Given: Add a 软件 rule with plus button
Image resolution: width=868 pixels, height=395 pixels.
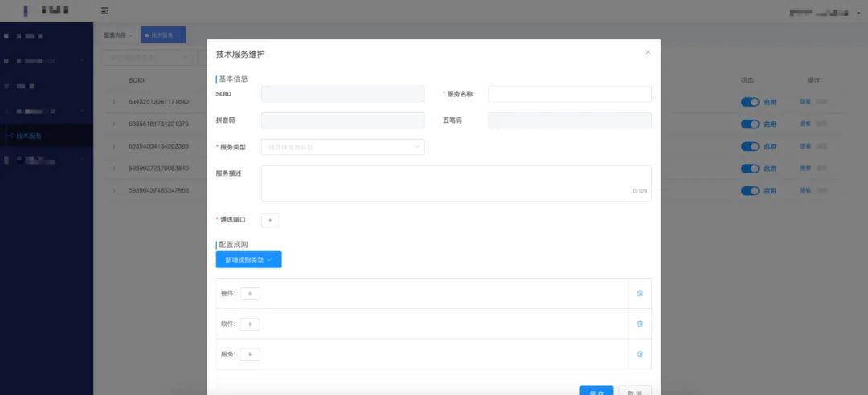Looking at the screenshot, I should click(x=250, y=324).
